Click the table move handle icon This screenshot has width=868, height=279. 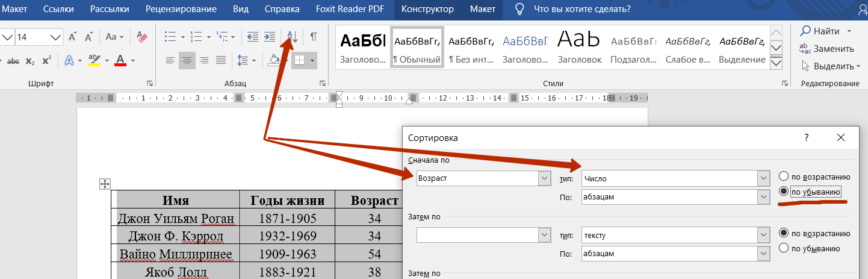tap(104, 184)
